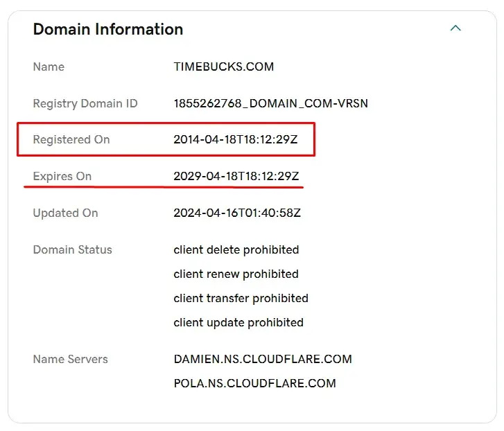Screen dimensions: 504x431
Task: Click the Registry Domain ID label
Action: coord(85,103)
